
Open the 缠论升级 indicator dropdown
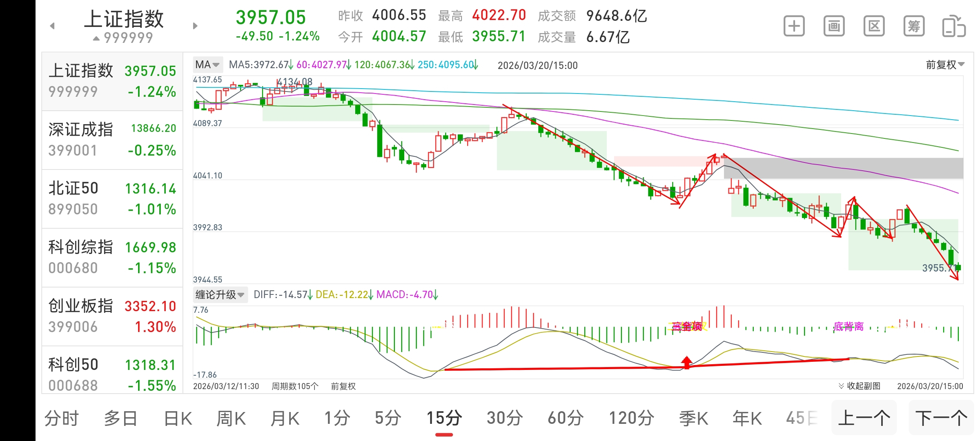pos(220,294)
